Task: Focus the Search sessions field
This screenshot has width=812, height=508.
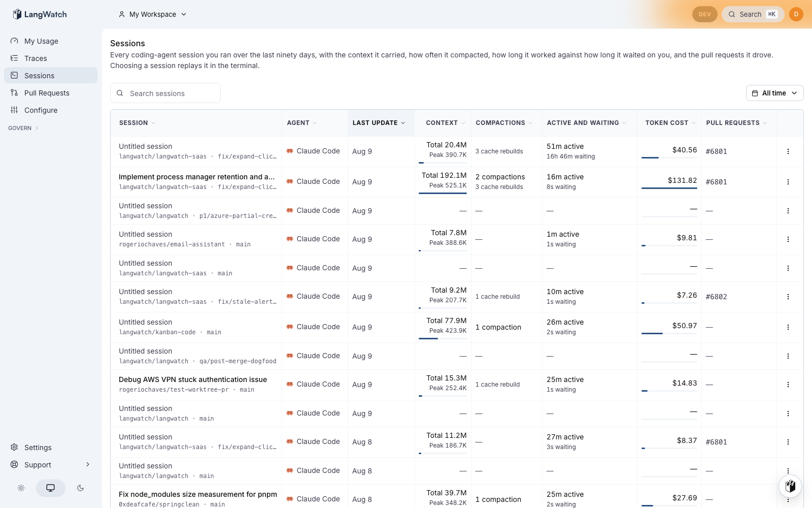Action: 165,93
